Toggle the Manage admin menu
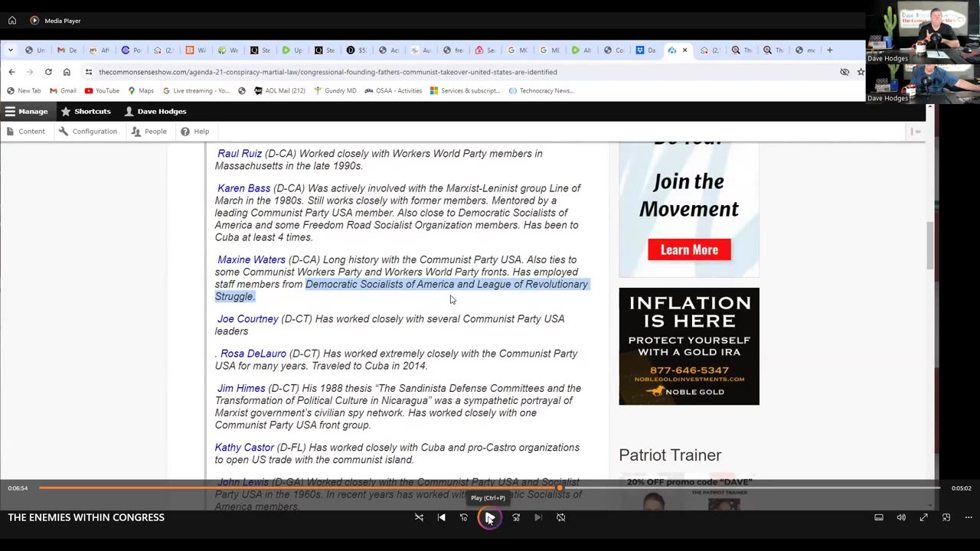 coord(27,112)
